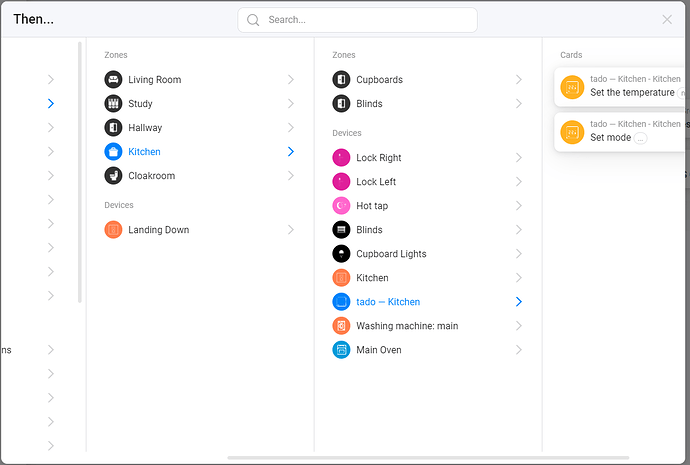Screen dimensions: 690x465
Task: Click the Set mode argument placeholder pill
Action: [640, 138]
